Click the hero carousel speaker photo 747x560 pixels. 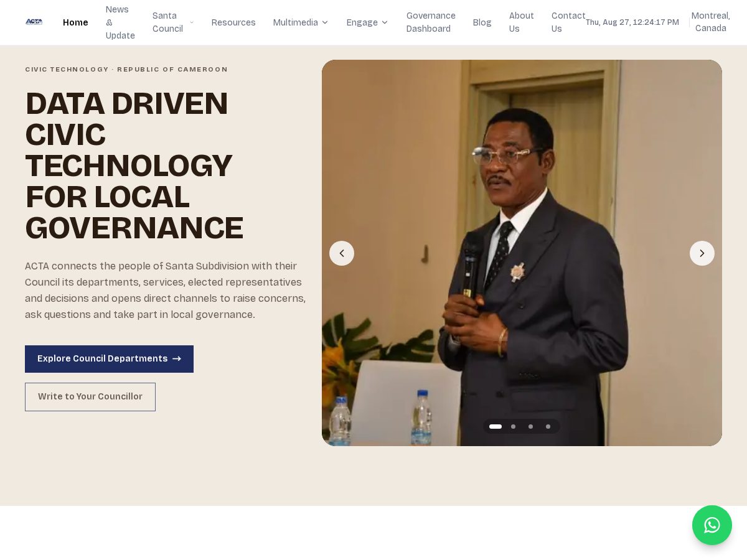click(x=522, y=253)
